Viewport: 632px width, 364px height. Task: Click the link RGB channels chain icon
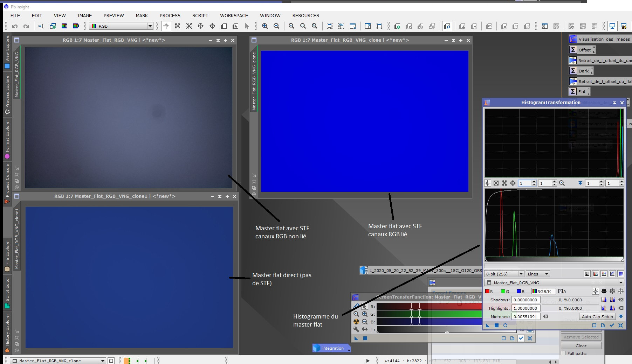(356, 306)
